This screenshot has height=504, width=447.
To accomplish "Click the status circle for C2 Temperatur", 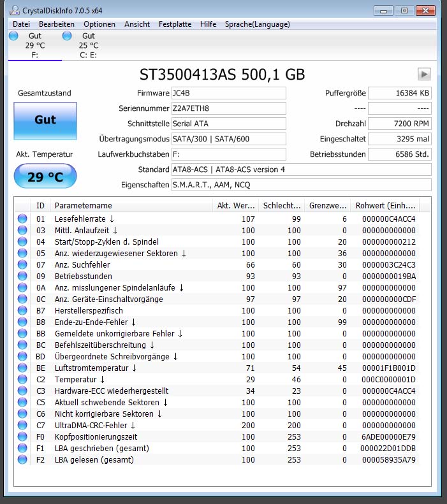I will [22, 379].
